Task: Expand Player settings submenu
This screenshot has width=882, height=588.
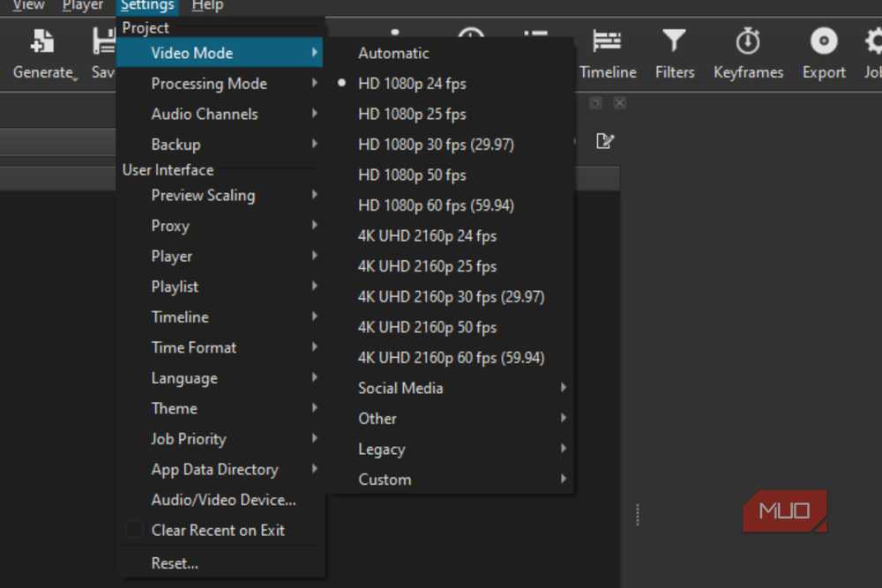Action: (220, 256)
